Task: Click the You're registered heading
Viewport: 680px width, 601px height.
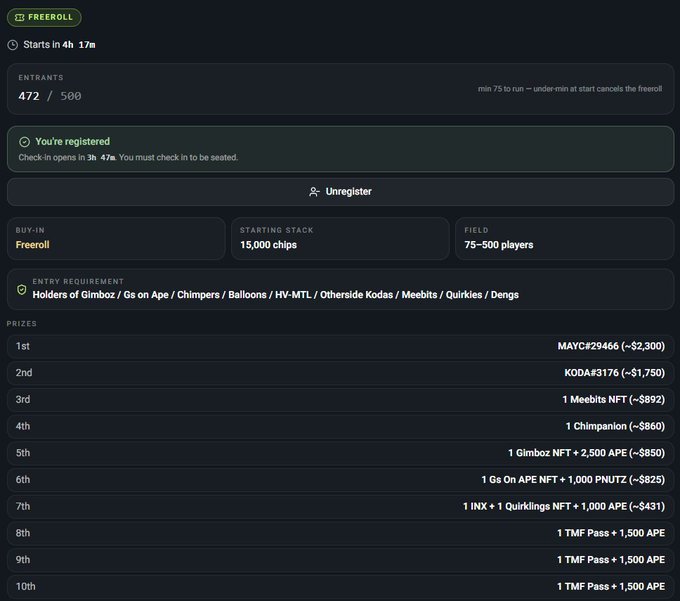Action: pyautogui.click(x=72, y=142)
